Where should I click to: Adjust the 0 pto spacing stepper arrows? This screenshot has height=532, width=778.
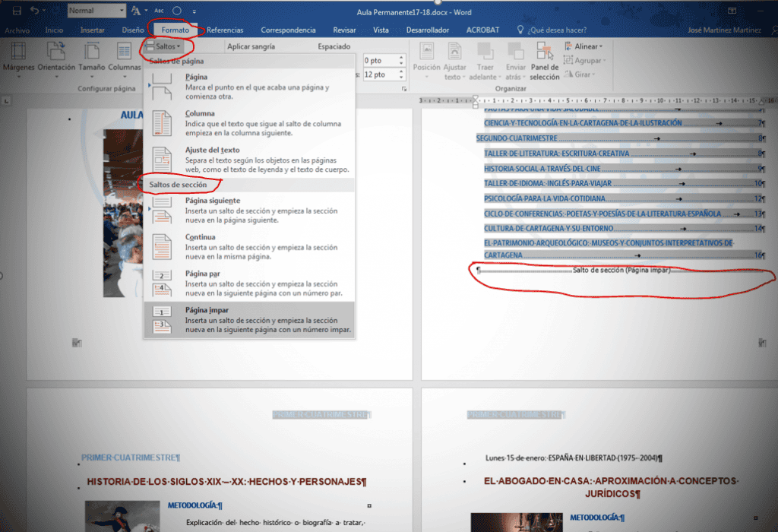point(401,61)
